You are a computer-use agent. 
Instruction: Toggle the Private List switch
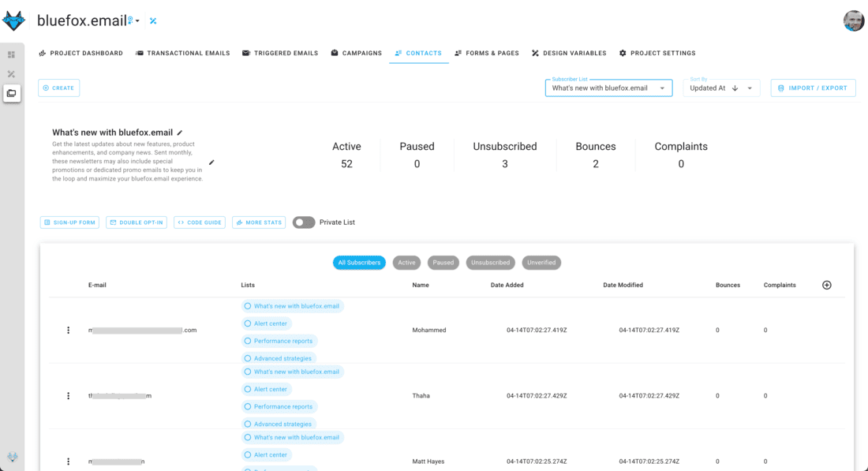pyautogui.click(x=304, y=222)
